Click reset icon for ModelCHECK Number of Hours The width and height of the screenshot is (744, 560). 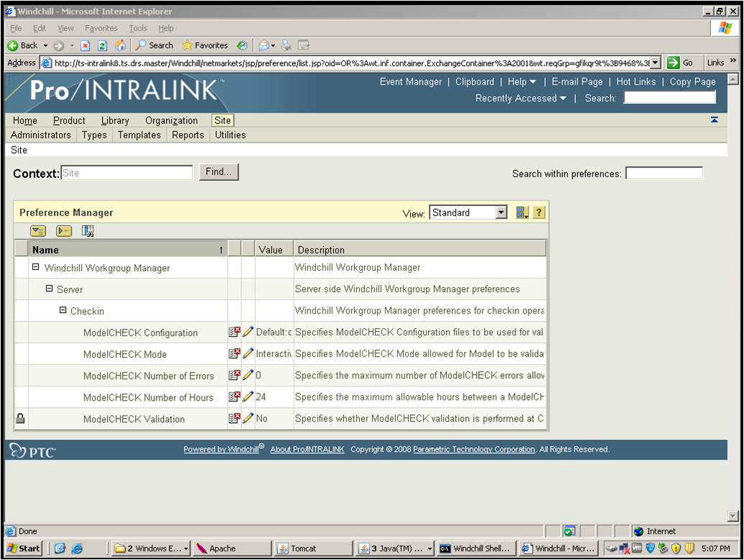click(234, 396)
